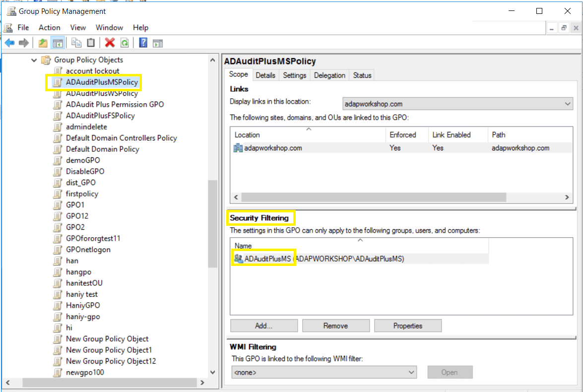Click the GPO icon beside demoGPO
This screenshot has width=583, height=392.
[x=58, y=160]
